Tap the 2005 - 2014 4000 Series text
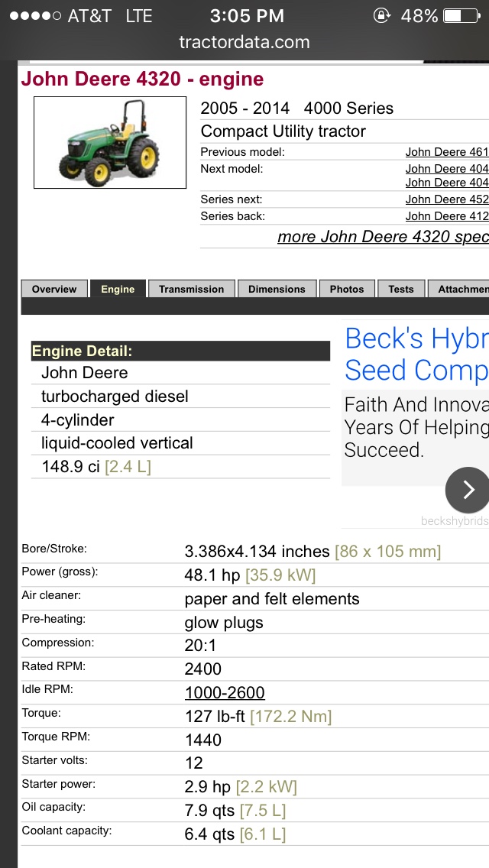This screenshot has height=868, width=489. point(296,108)
